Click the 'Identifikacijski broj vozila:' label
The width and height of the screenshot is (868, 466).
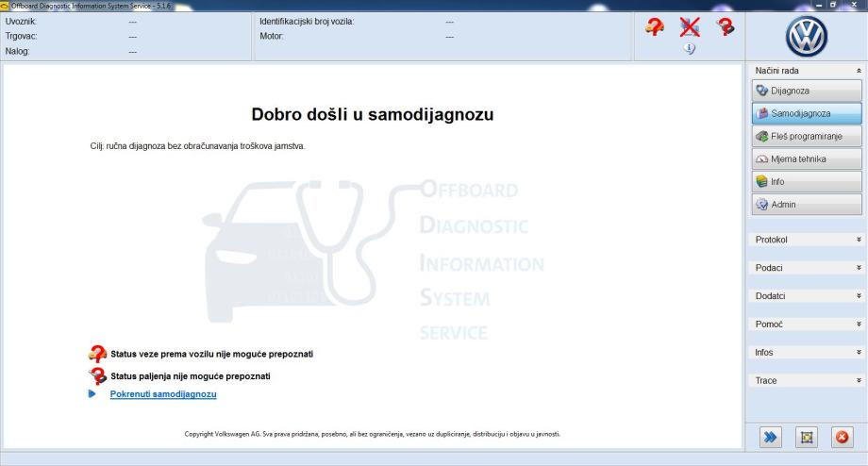[307, 22]
